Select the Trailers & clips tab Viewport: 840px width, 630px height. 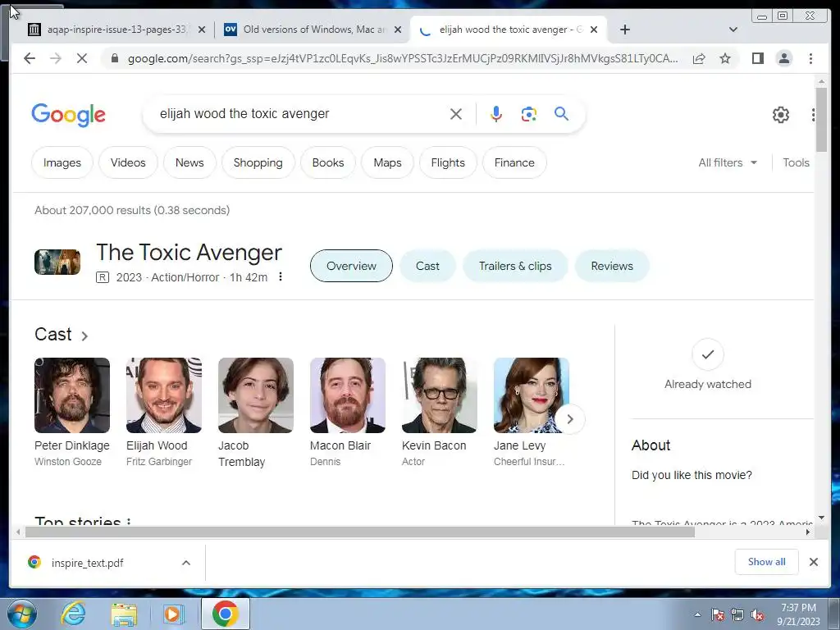tap(515, 266)
